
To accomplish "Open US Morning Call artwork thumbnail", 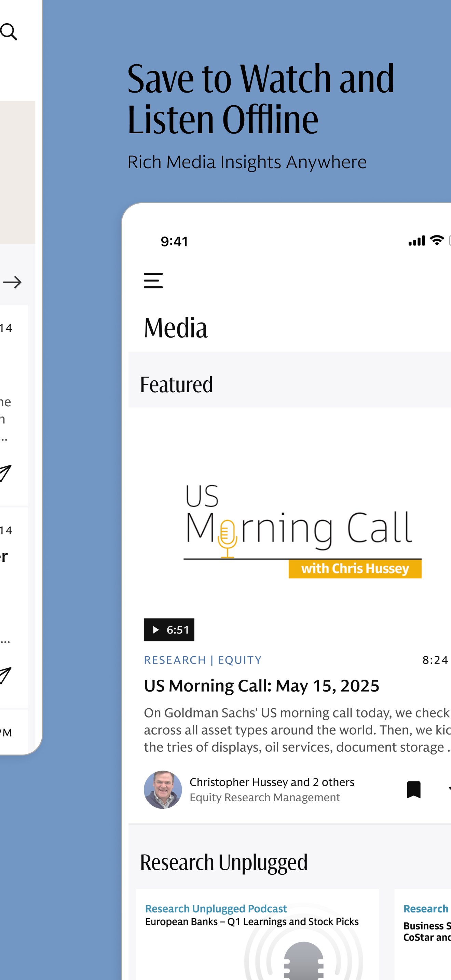I will [302, 531].
